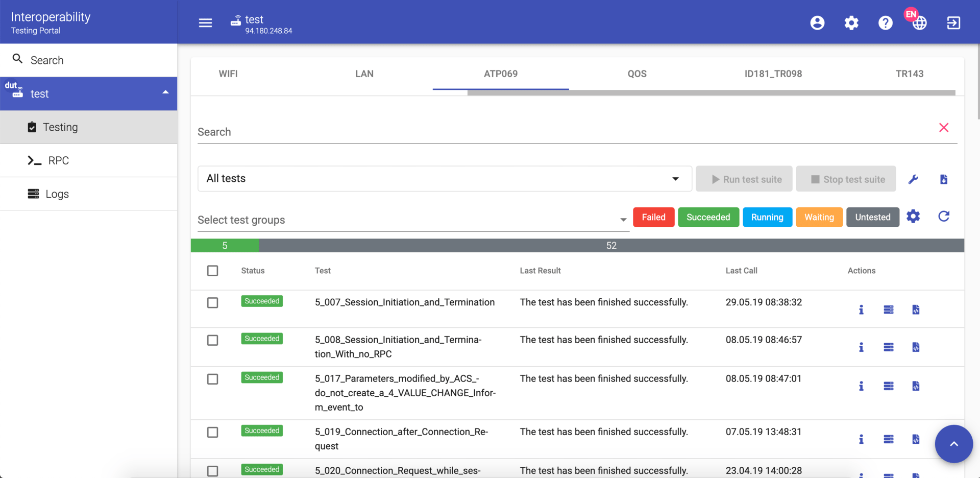
Task: Switch to the QOS tab
Action: (637, 74)
